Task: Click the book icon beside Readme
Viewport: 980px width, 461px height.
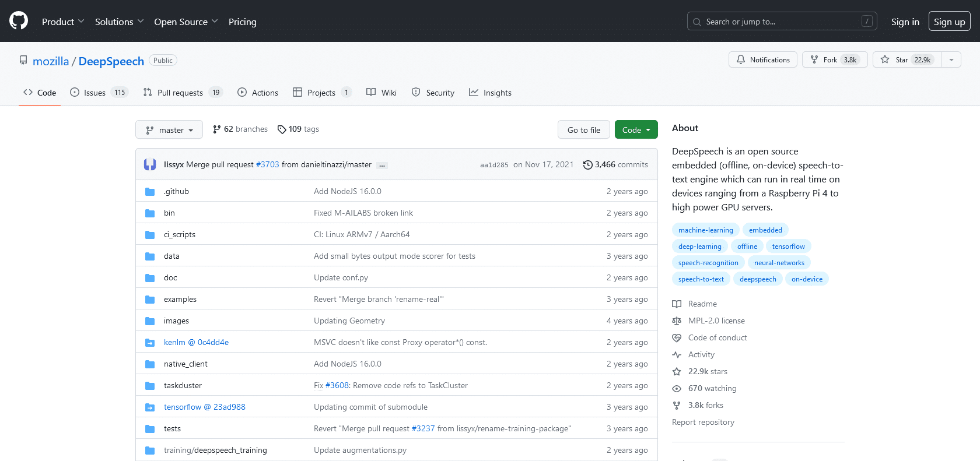Action: point(677,304)
